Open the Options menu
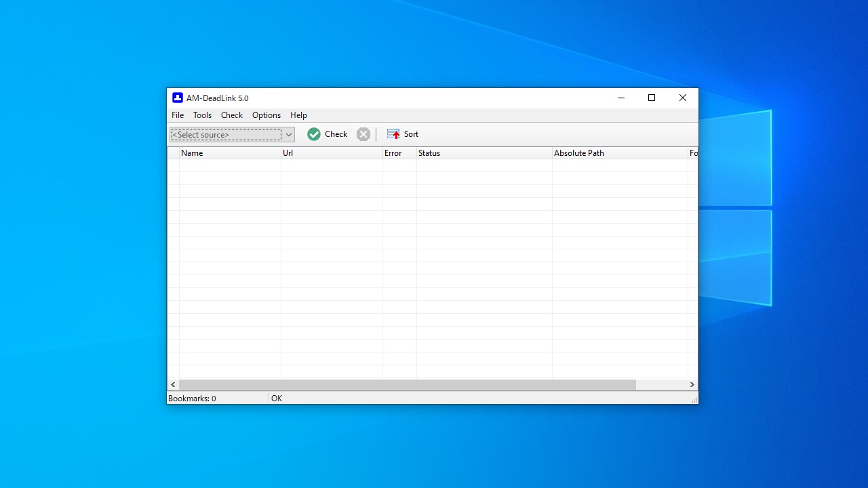The width and height of the screenshot is (868, 488). (267, 115)
